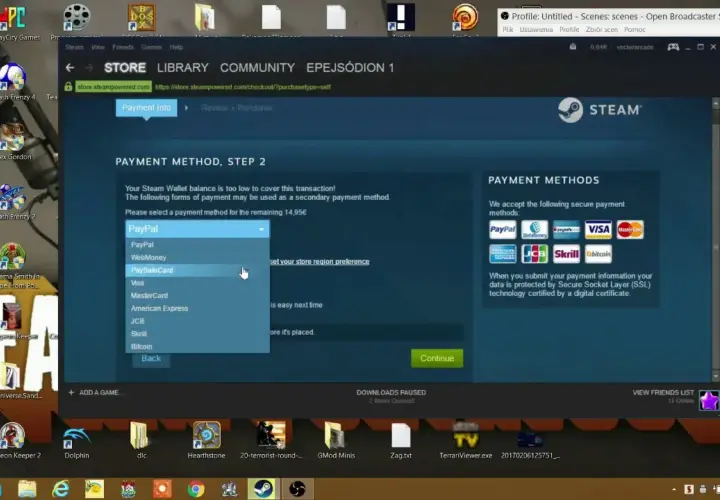Choose Bitcoin from the dropdown list
Screen dimensions: 720x500
tap(197, 347)
